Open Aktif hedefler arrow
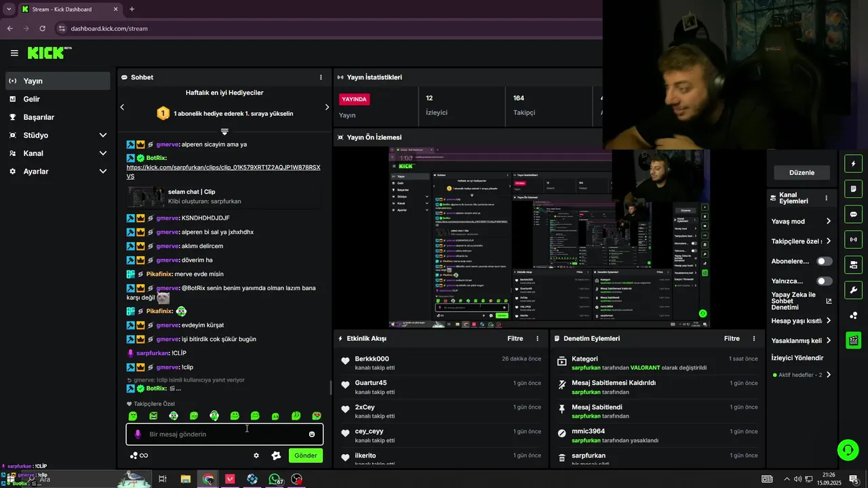Viewport: 868px width, 488px height. click(x=828, y=375)
